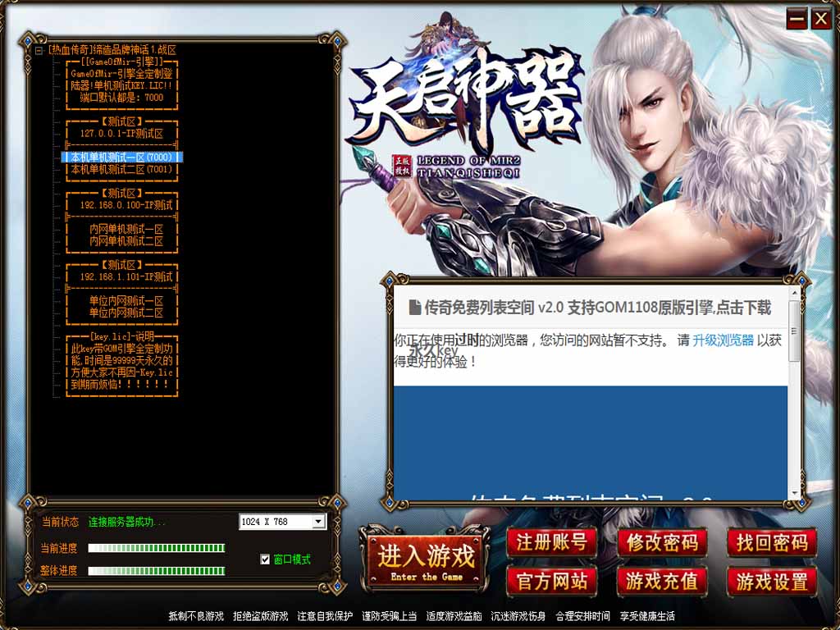
Task: Select the 127.0.0.1-IP测试区 row
Action: (122, 134)
